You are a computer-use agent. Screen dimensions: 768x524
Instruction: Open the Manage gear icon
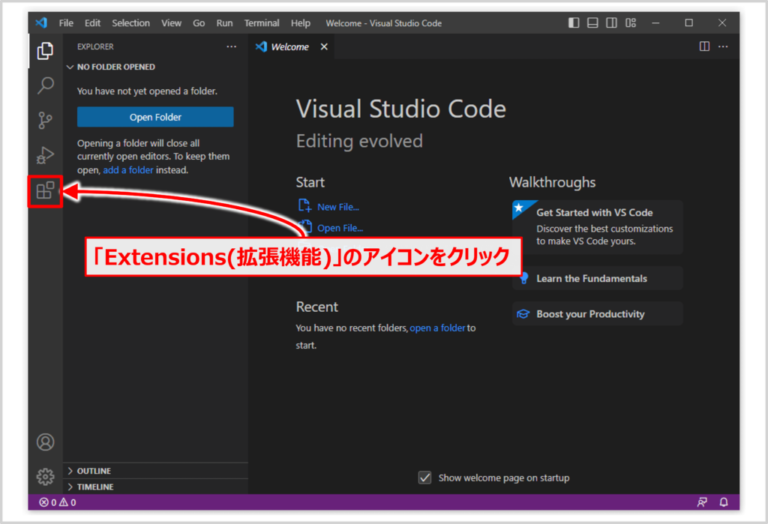point(45,476)
